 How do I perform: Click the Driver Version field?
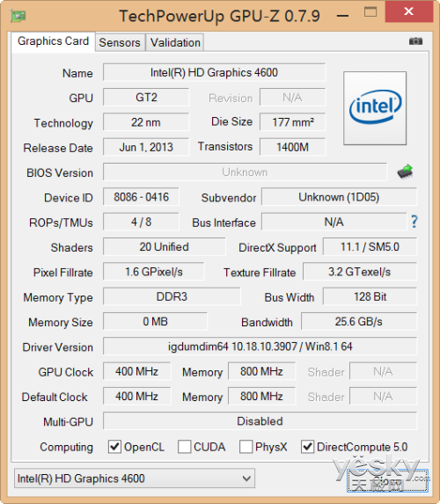click(260, 347)
